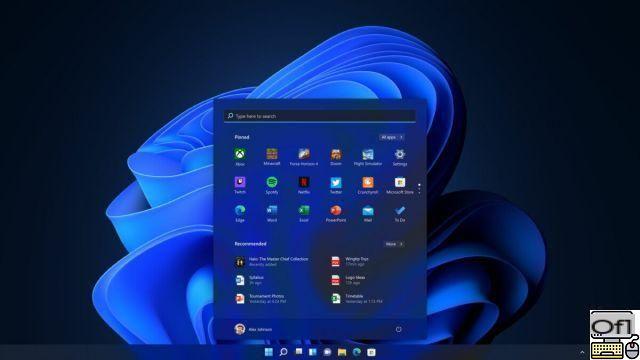
Task: Open the Tournament Photos presentation
Action: point(260,298)
